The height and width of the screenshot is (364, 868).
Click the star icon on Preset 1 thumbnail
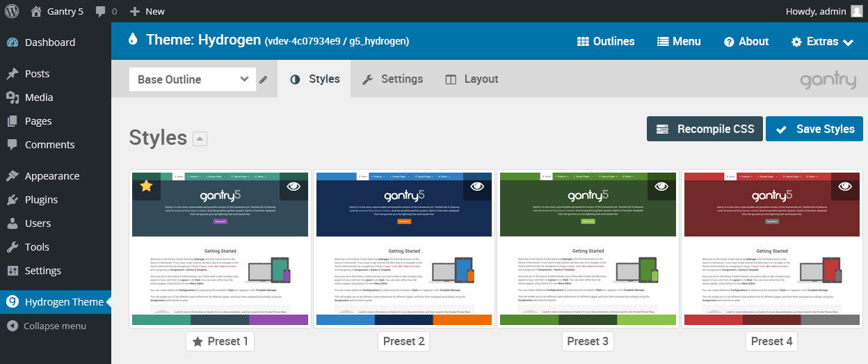(x=146, y=187)
